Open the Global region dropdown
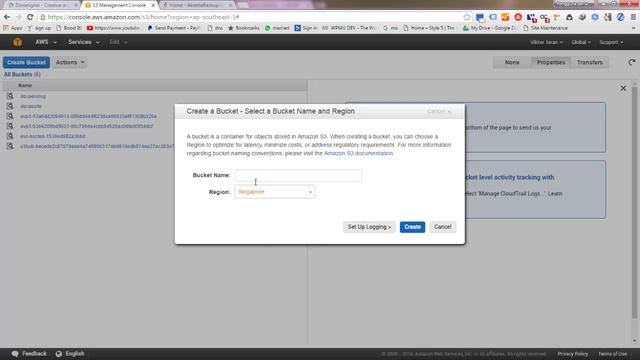The width and height of the screenshot is (640, 360). [581, 42]
